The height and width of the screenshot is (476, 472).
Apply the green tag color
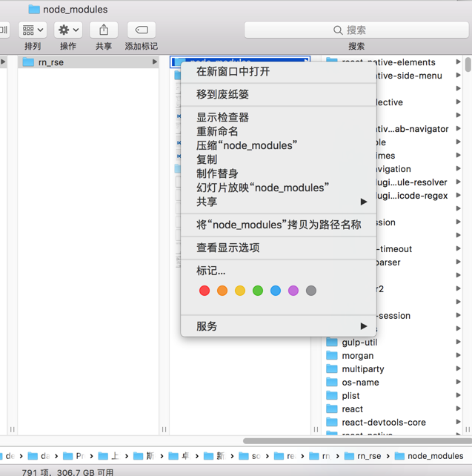258,291
